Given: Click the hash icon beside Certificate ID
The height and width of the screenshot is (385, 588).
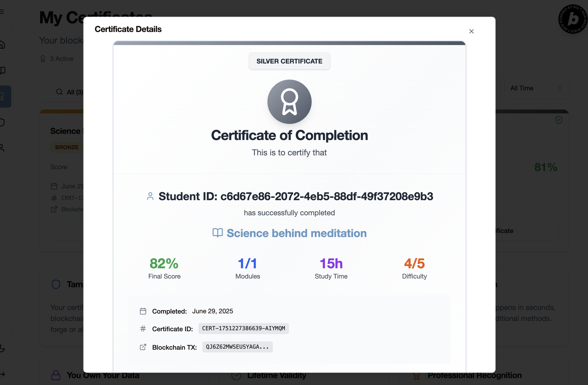Looking at the screenshot, I should click(143, 329).
